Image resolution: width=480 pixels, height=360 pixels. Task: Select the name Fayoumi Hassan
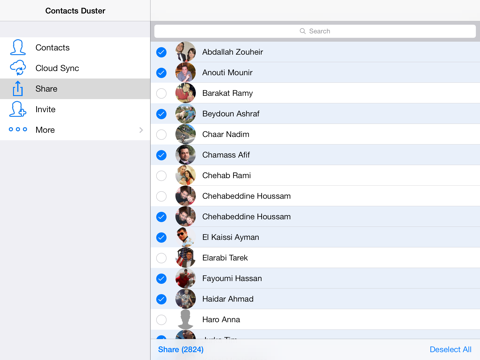232,279
